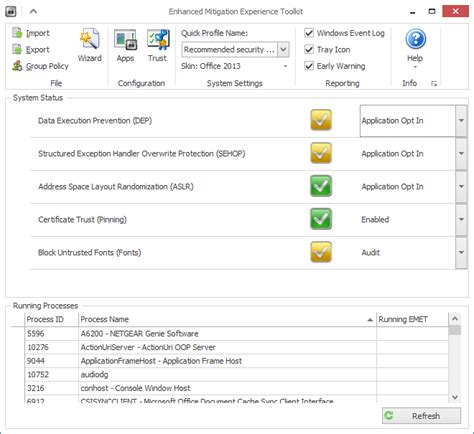The height and width of the screenshot is (434, 474).
Task: Click the Certificate Trust green status icon
Action: click(x=321, y=219)
